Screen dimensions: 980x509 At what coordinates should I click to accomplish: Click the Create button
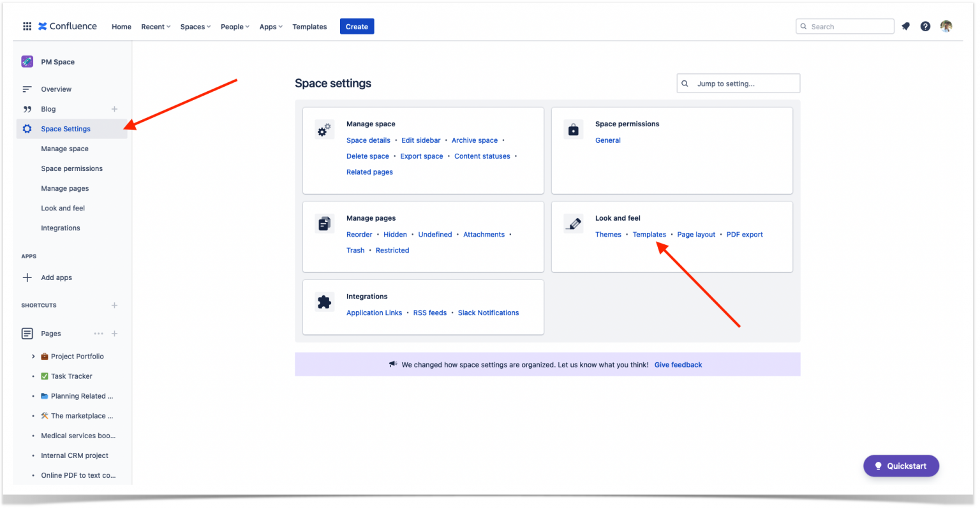(357, 26)
